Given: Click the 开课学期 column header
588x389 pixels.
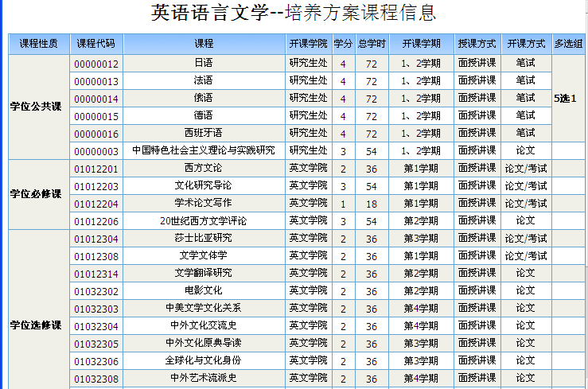Looking at the screenshot, I should pyautogui.click(x=421, y=44).
